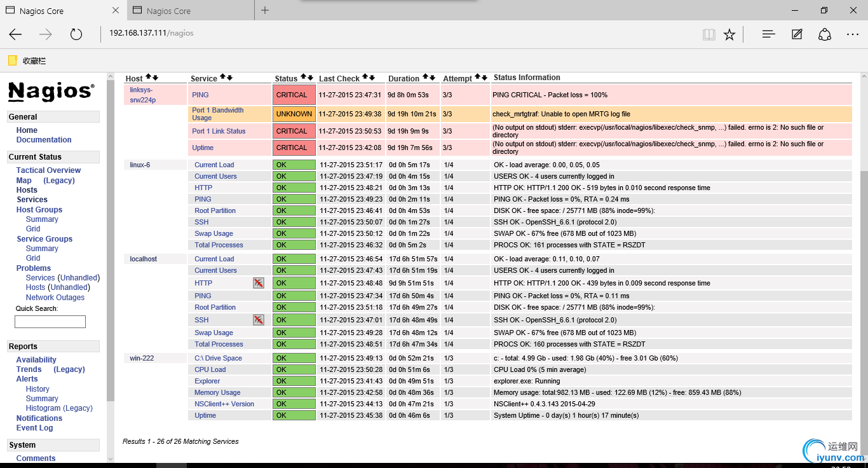Sort by Host ascending up arrow
This screenshot has height=468, width=868.
point(149,78)
